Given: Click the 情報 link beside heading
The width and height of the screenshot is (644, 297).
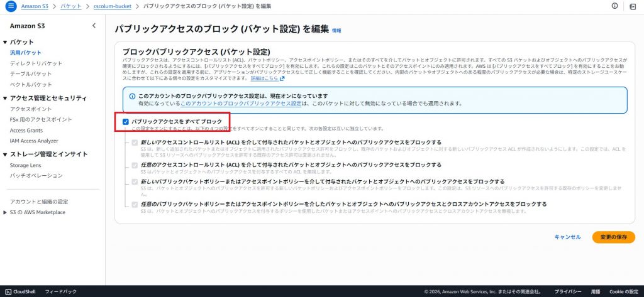Looking at the screenshot, I should click(x=336, y=30).
